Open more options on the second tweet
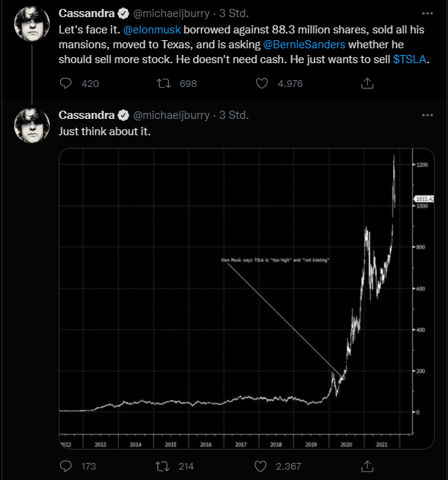448x480 pixels. (426, 115)
